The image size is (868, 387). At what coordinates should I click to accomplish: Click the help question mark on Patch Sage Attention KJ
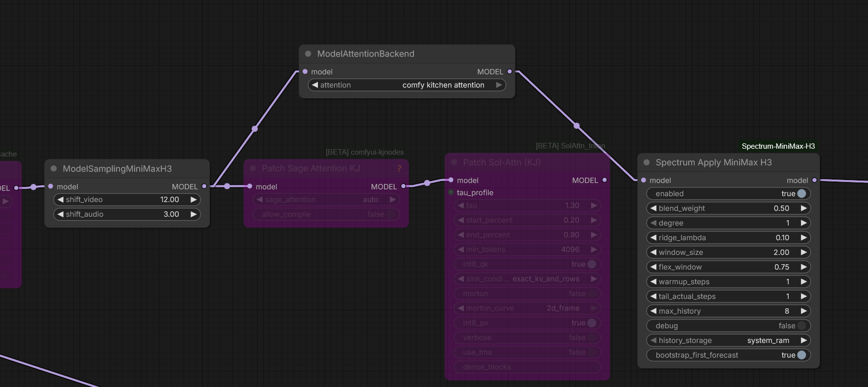399,168
